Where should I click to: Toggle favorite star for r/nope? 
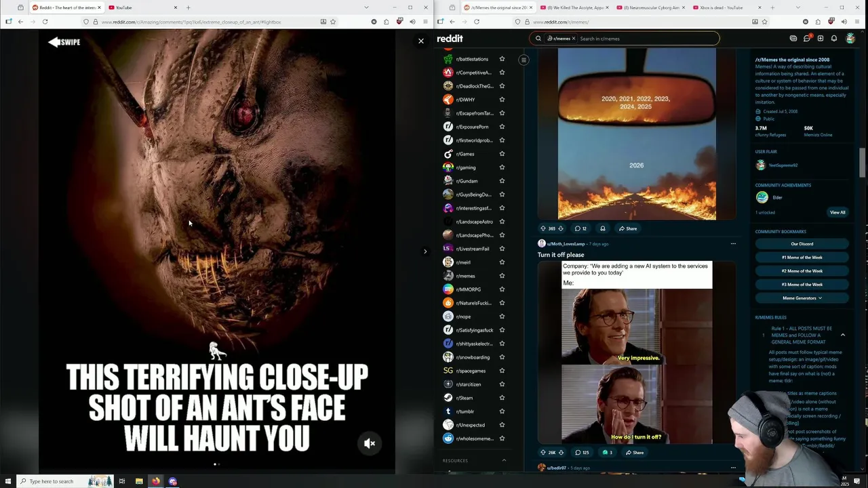pos(502,317)
